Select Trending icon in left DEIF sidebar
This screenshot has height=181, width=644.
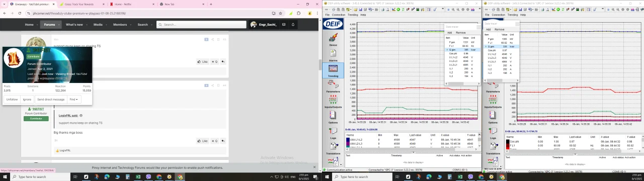[333, 70]
